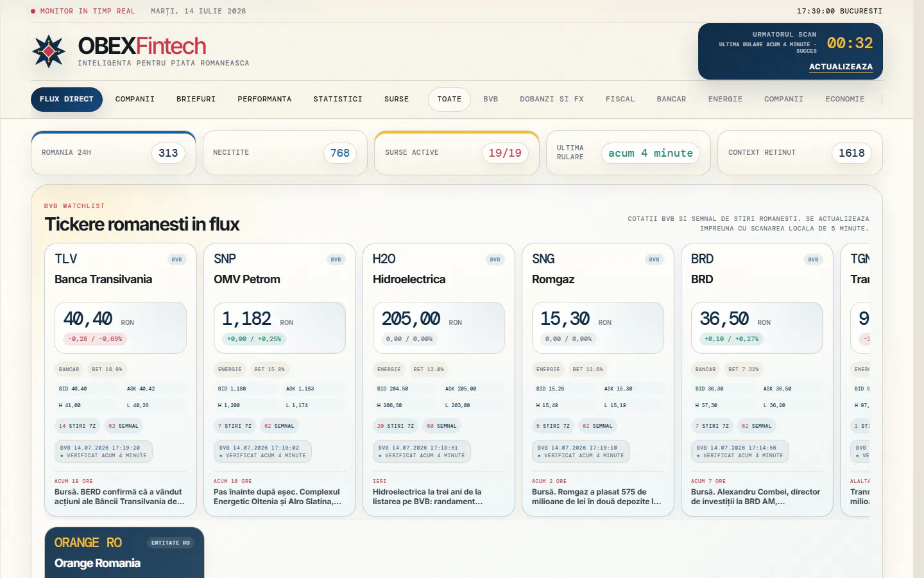Open the H2O Hidroelectrica ticker title
924x578 pixels.
coord(409,279)
